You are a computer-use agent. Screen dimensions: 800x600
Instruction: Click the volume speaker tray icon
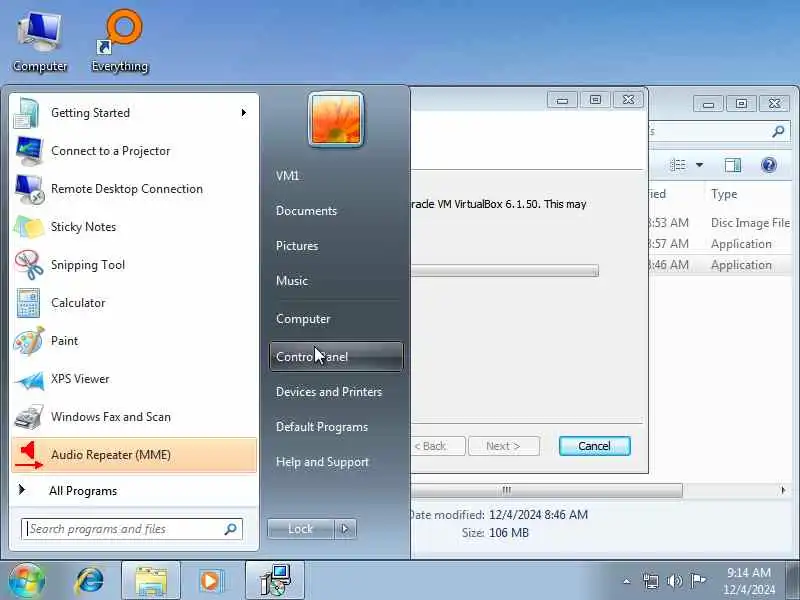(x=674, y=581)
